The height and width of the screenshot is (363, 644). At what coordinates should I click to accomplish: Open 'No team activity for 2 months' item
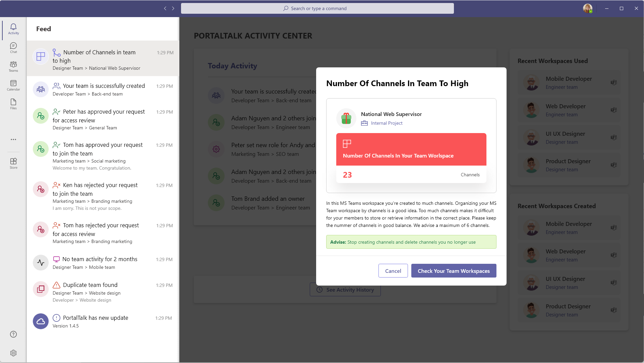coord(103,263)
